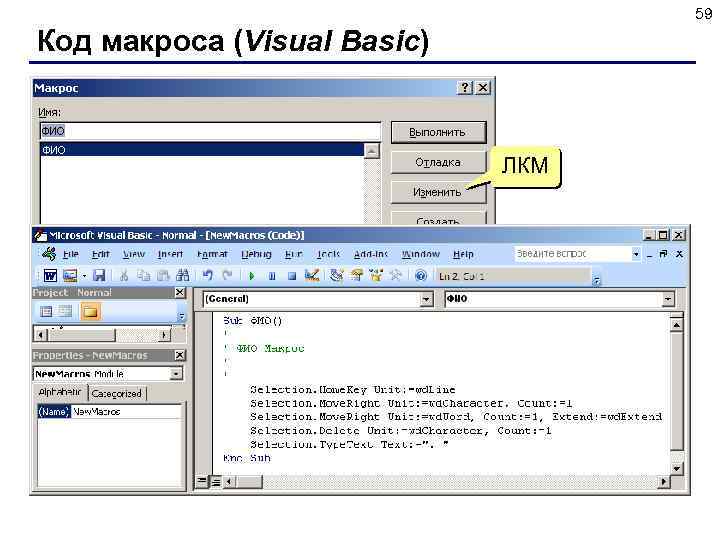Expand the ФИО procedure dropdown
Screen dimensions: 720x540
click(x=668, y=299)
